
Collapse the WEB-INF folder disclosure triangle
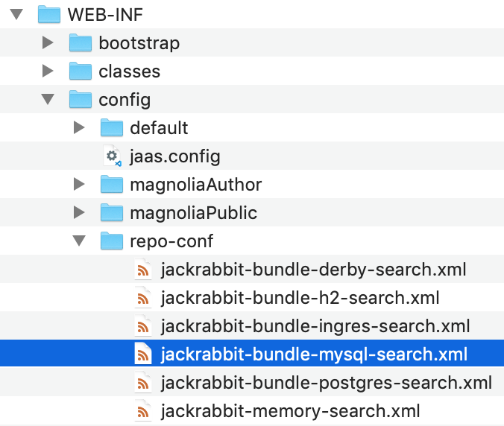[16, 14]
